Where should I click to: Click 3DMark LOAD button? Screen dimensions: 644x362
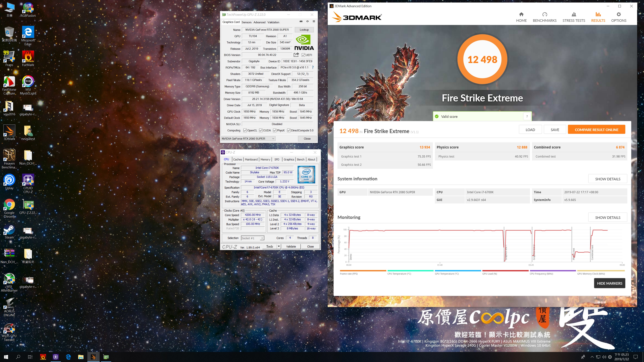pyautogui.click(x=530, y=130)
